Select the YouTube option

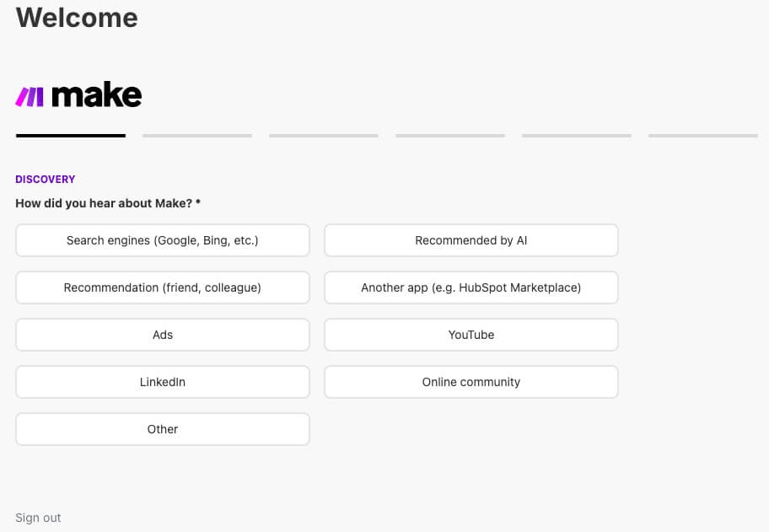pos(471,335)
